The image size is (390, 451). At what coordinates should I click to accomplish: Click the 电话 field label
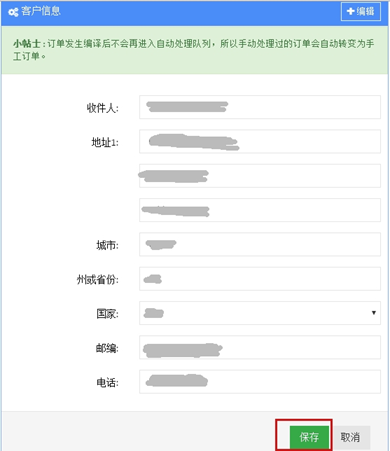[107, 383]
